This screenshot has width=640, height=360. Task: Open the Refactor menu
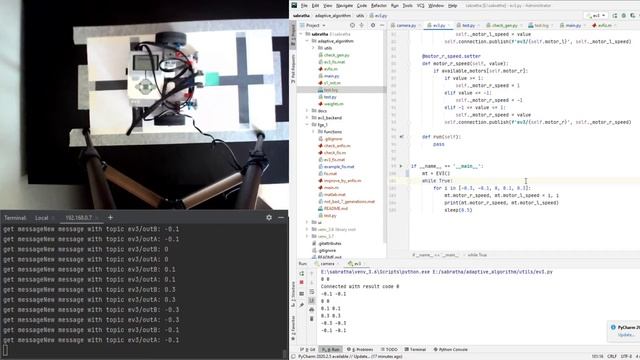click(x=378, y=6)
